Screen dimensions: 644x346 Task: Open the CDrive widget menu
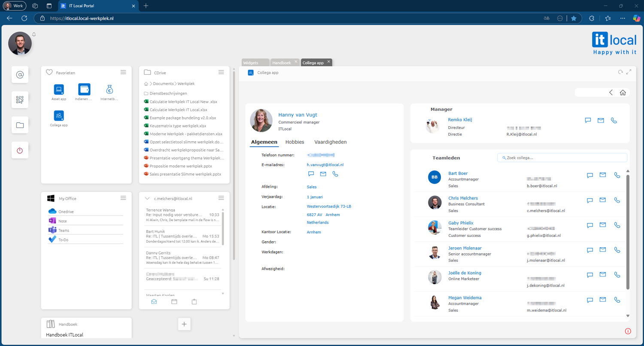(x=221, y=72)
